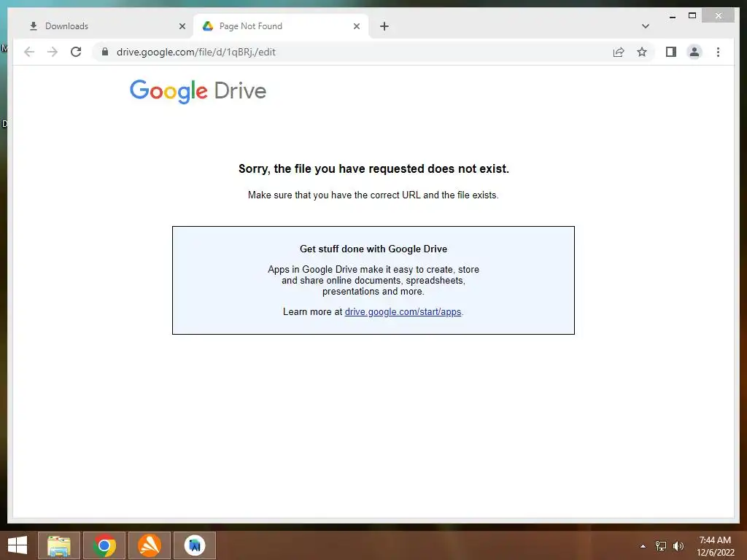
Task: Click 'Make sure that you have the correct URL' text
Action: [x=373, y=195]
